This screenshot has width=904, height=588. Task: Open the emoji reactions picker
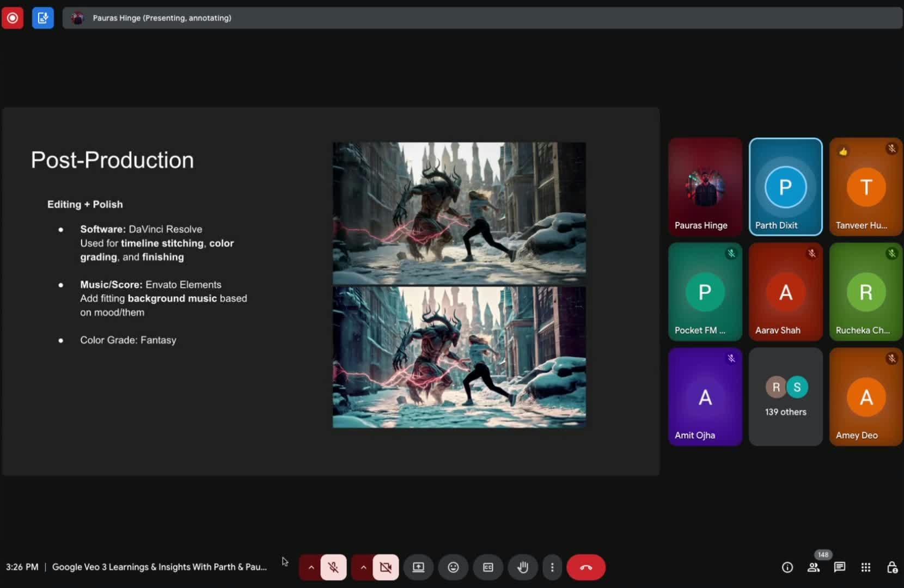coord(453,567)
